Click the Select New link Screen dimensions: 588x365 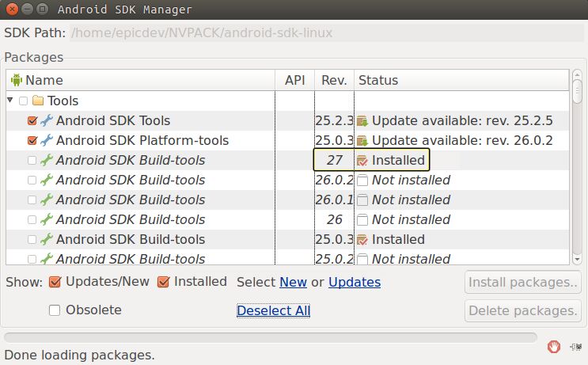(294, 282)
